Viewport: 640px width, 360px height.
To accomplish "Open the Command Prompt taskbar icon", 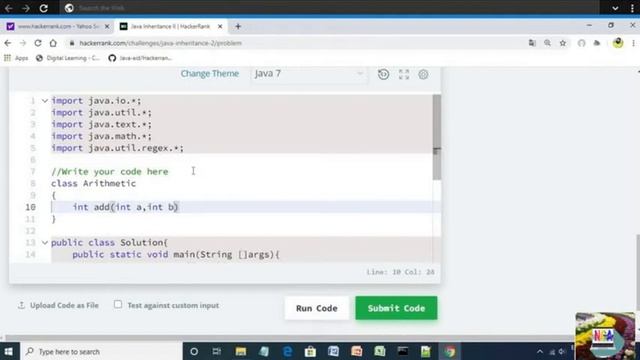I will (x=403, y=351).
